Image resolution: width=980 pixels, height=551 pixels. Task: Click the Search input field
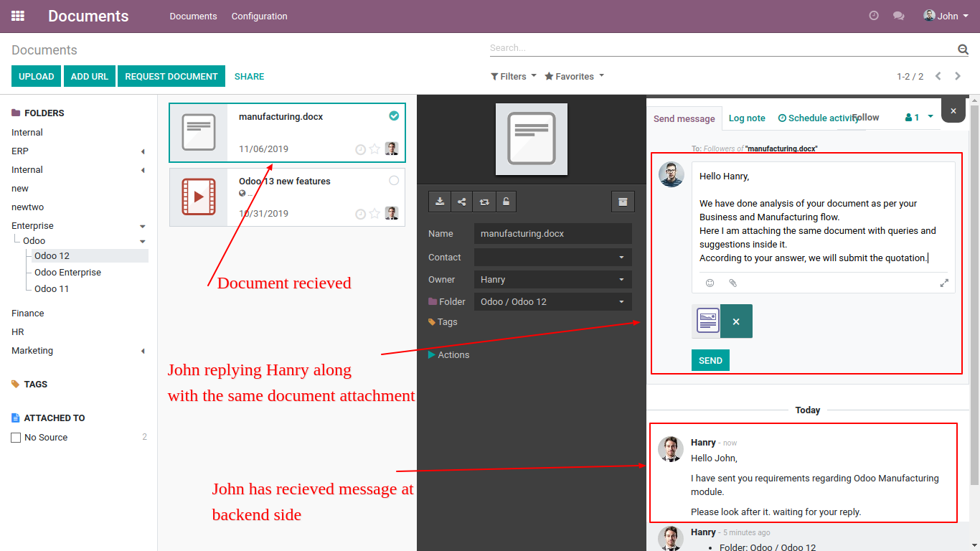point(721,48)
